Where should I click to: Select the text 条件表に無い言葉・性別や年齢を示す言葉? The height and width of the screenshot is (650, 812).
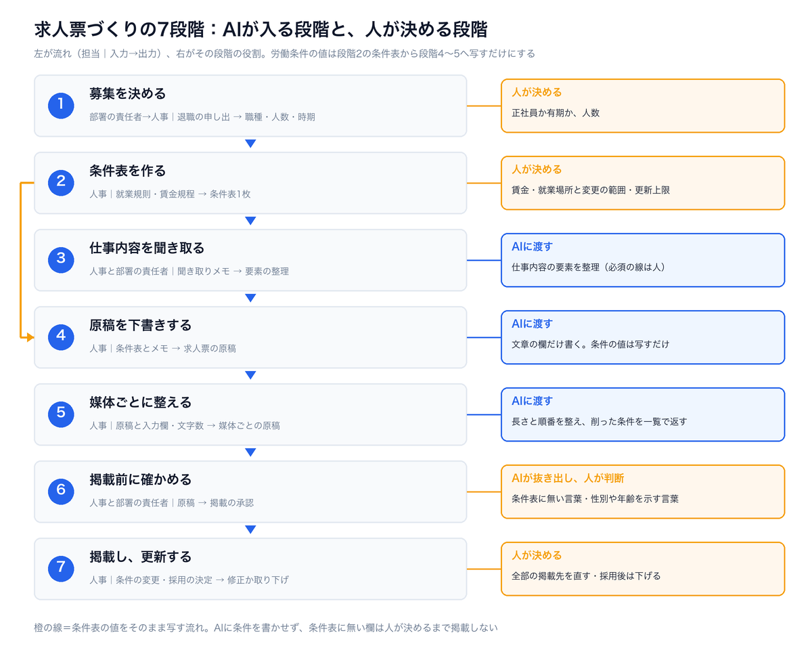595,499
